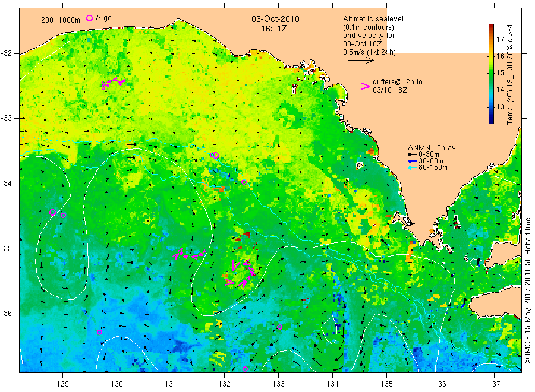Viewport: 535px width, 392px height.
Task: Click the cyan line under 200 1000m legend
Action: [49, 26]
